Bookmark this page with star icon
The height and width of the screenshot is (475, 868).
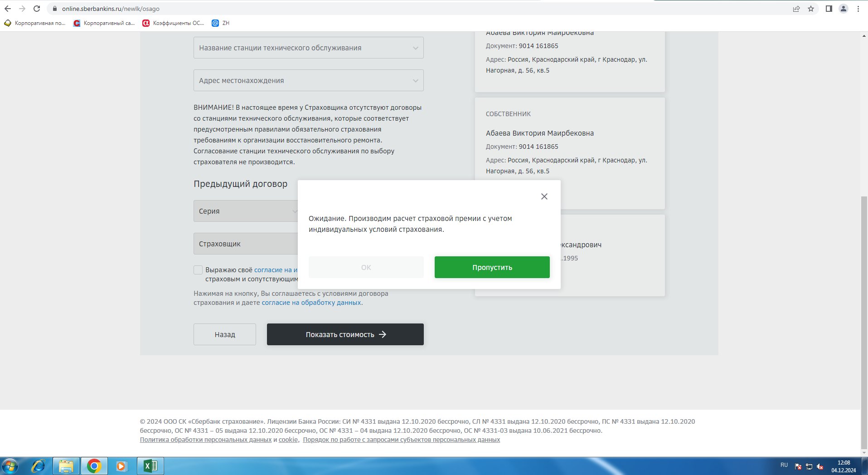[x=811, y=9]
